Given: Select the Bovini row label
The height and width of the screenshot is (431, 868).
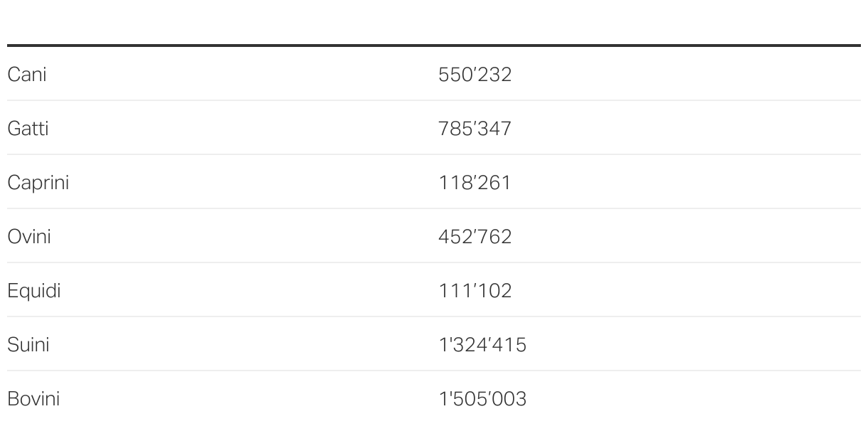Looking at the screenshot, I should [x=33, y=399].
